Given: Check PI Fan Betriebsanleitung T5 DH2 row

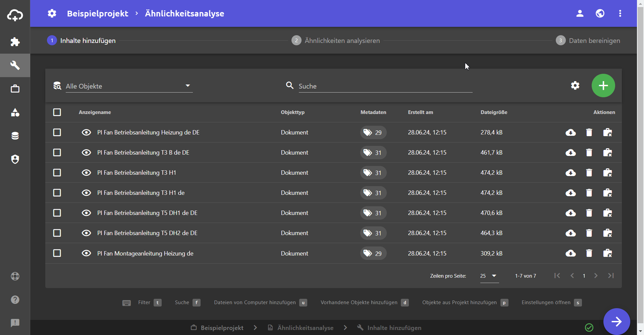Looking at the screenshot, I should click(x=57, y=233).
